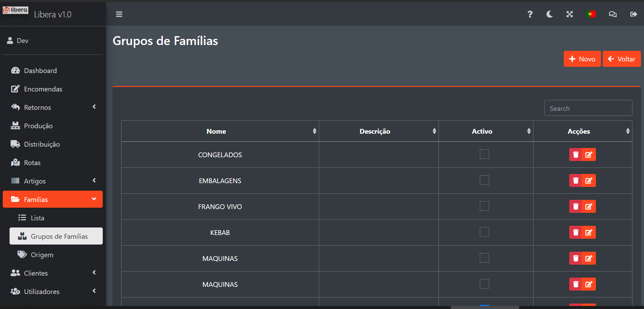
Task: Open the Dashboard menu item
Action: click(40, 71)
